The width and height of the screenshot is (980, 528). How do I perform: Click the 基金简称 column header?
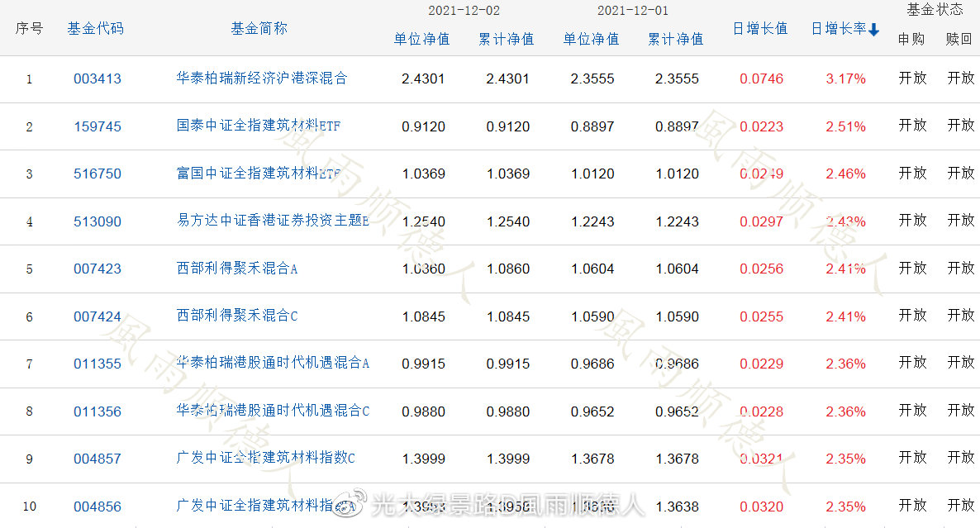click(259, 28)
